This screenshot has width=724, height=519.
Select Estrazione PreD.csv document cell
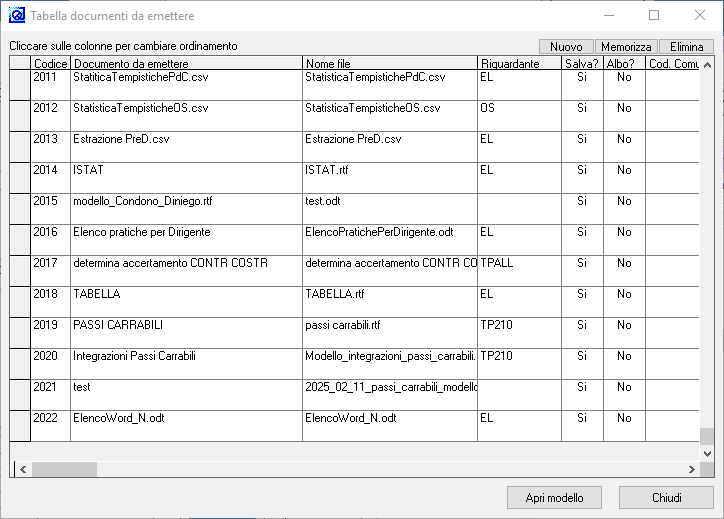pos(187,147)
